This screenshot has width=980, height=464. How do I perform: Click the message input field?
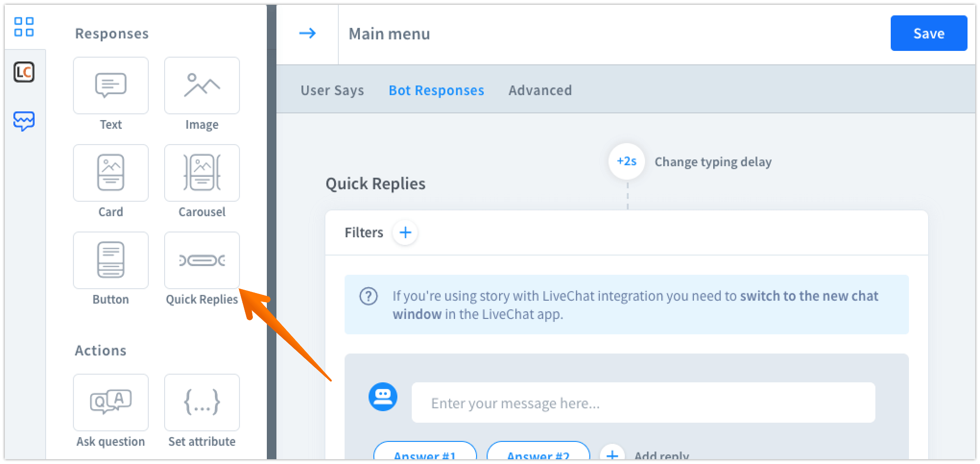tap(643, 403)
